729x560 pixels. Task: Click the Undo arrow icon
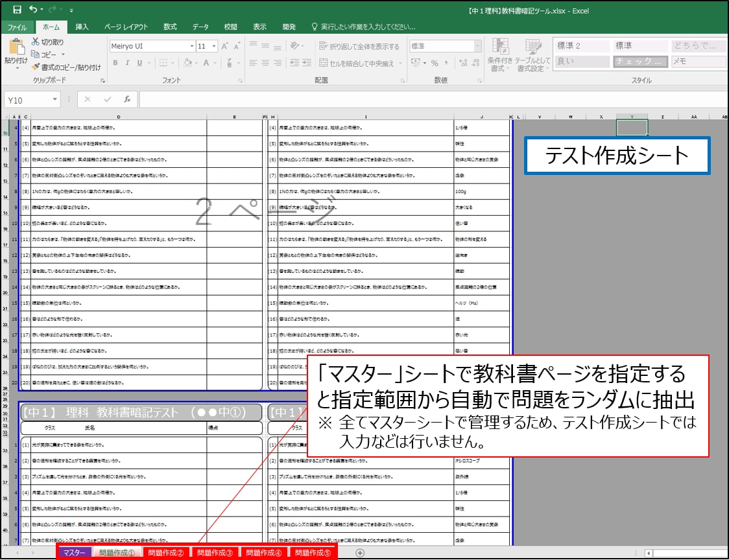click(33, 9)
